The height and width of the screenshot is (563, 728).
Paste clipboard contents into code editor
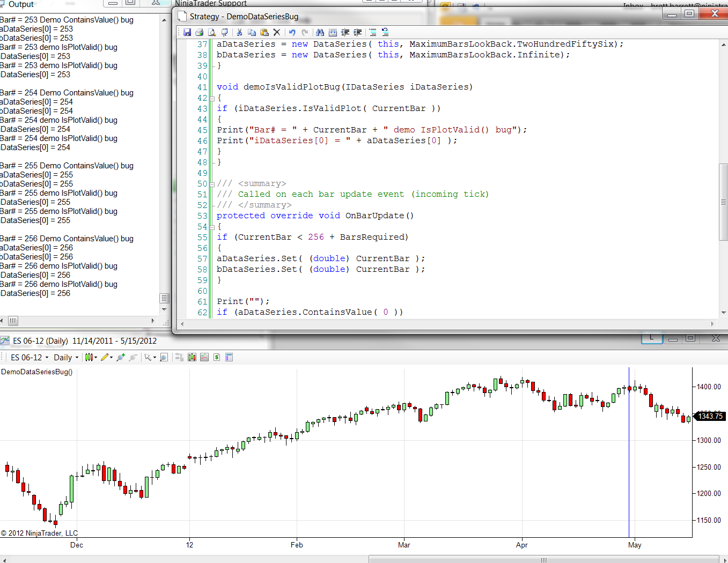264,33
